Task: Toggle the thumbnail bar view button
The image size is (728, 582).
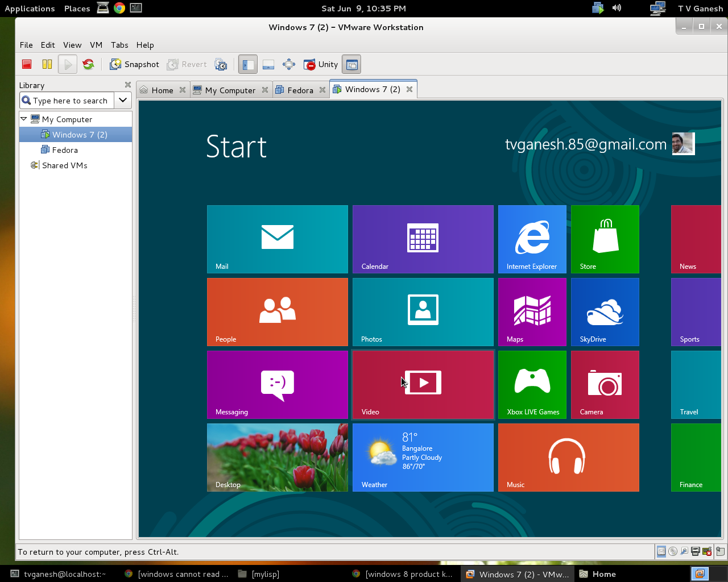Action: pos(268,64)
